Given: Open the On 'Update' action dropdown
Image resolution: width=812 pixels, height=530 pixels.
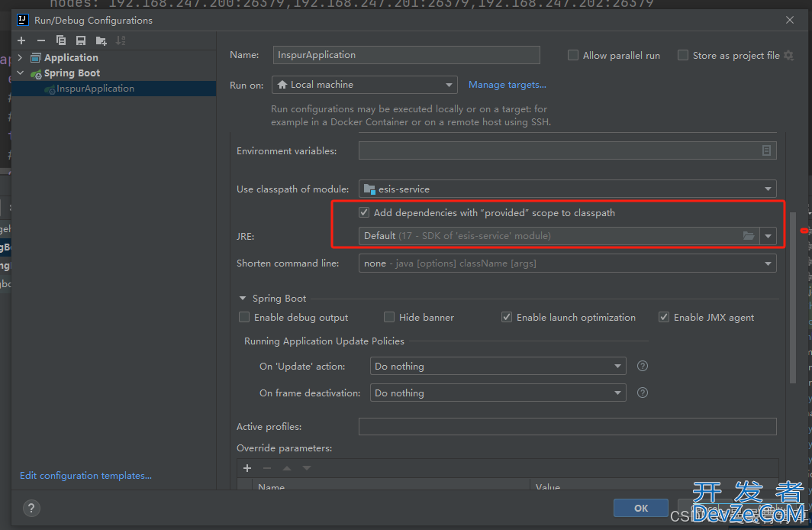Looking at the screenshot, I should click(x=498, y=366).
